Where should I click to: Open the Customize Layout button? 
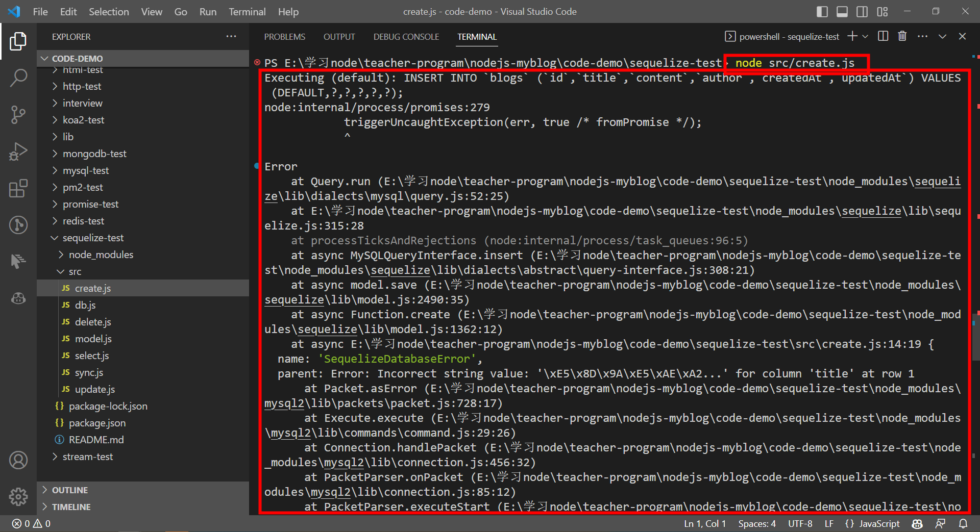[x=883, y=12]
